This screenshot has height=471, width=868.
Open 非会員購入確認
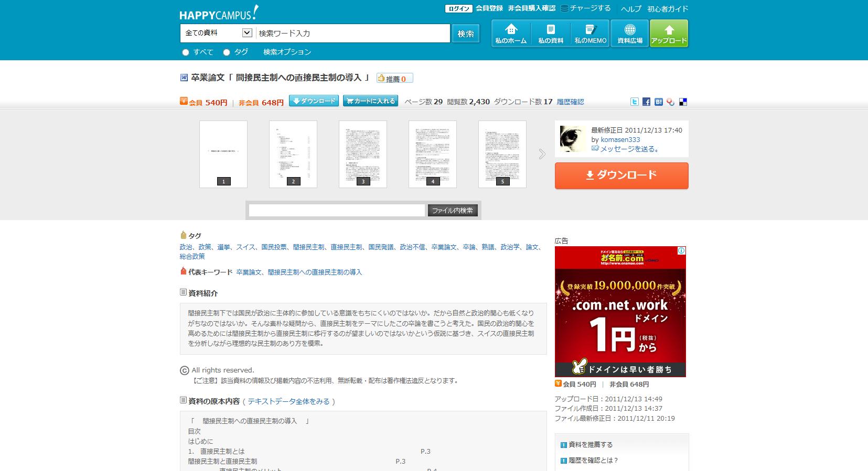[x=531, y=8]
